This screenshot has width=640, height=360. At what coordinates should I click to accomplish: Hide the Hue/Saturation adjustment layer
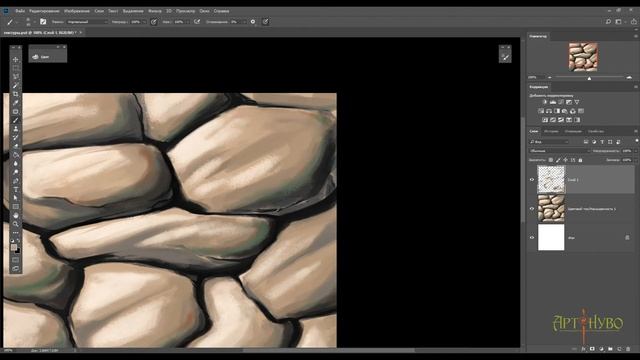(x=532, y=209)
